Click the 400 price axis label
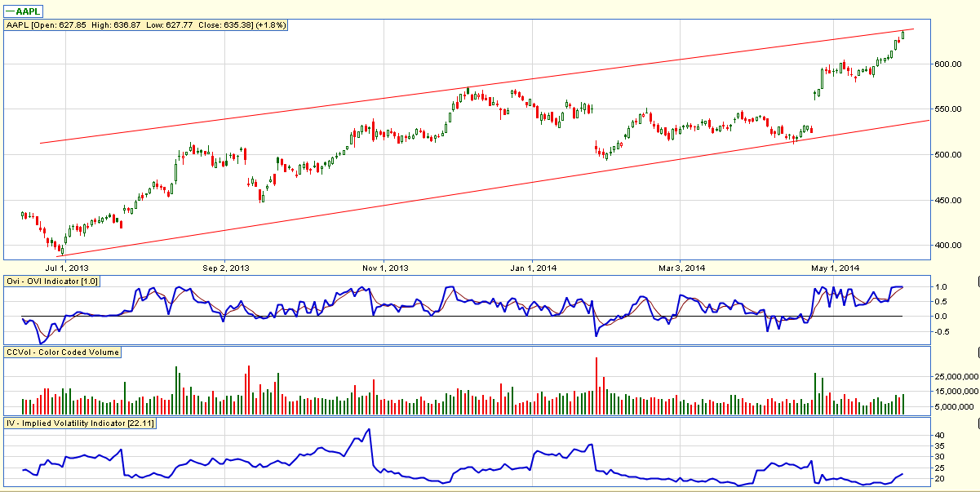Viewport: 980px width, 492px height. pos(944,246)
